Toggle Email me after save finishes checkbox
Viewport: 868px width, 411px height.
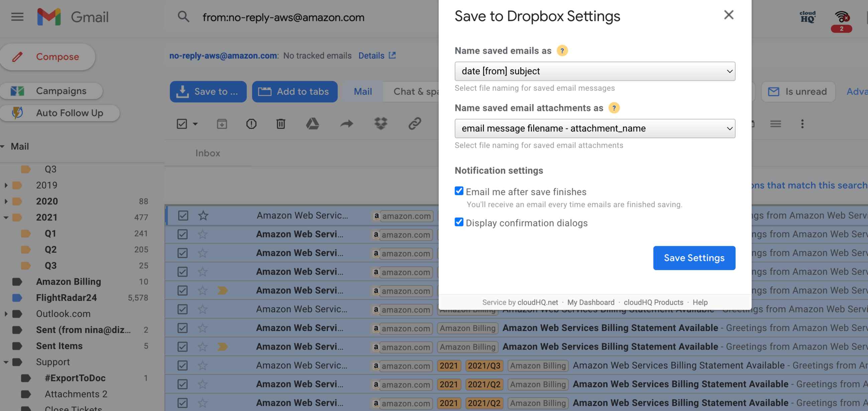tap(459, 191)
